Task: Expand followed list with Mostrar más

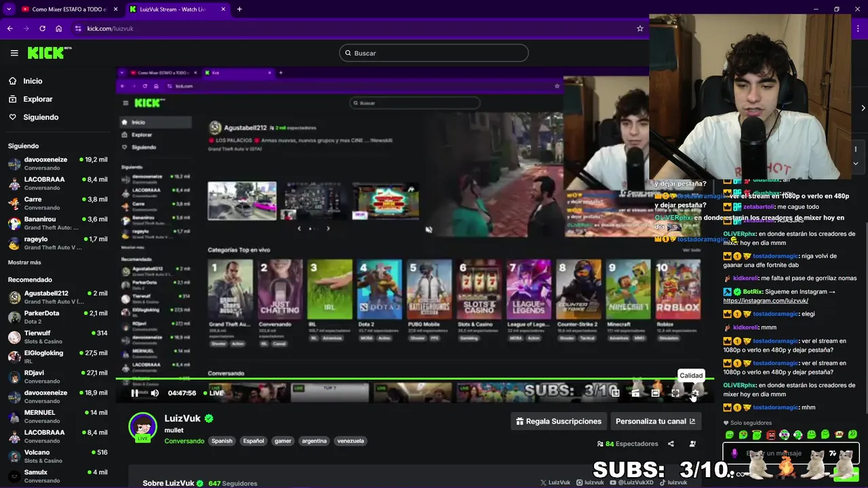Action: pyautogui.click(x=24, y=262)
